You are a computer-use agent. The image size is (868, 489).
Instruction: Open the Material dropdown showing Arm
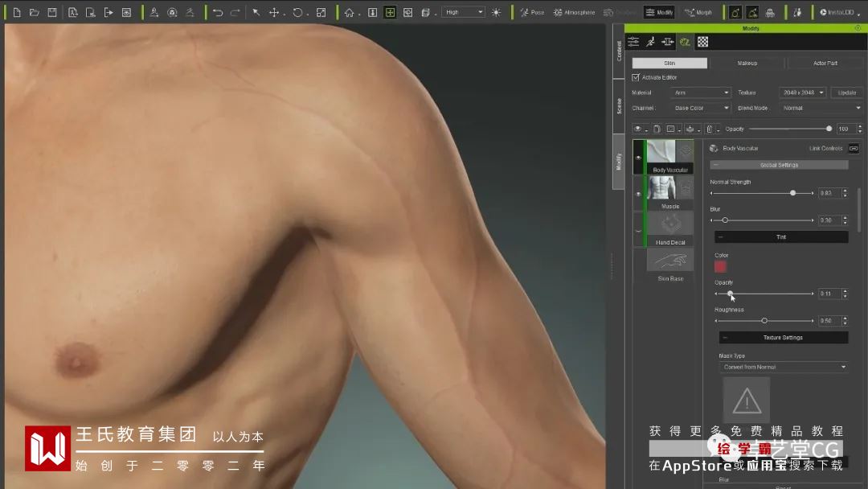701,92
